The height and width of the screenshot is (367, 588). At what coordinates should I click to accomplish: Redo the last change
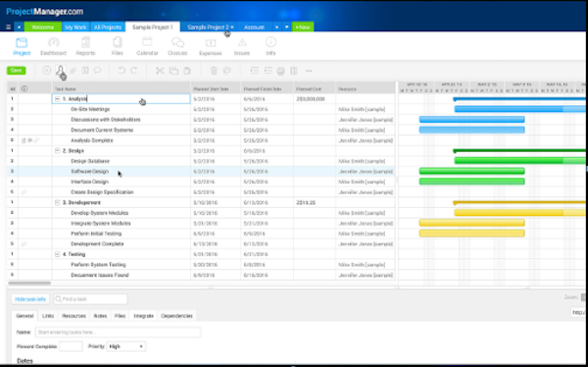(134, 71)
